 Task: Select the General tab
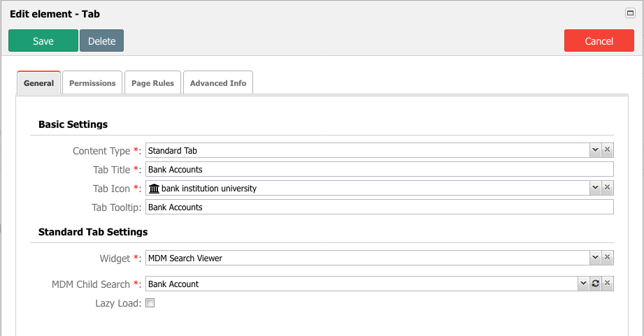(38, 83)
